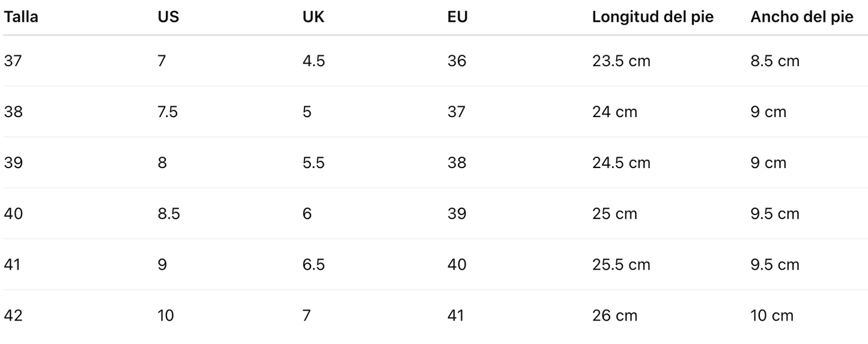The height and width of the screenshot is (344, 868).
Task: Select the Talla 42 cell
Action: pos(13,315)
